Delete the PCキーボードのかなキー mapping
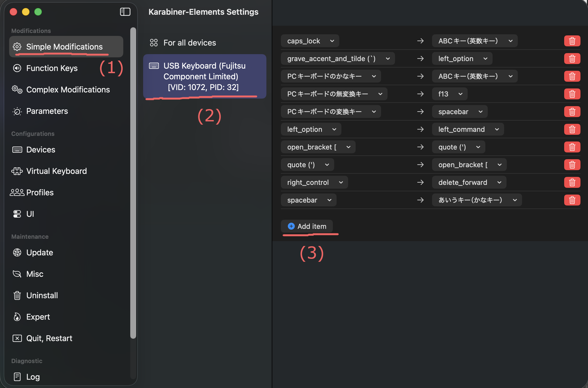 tap(572, 76)
